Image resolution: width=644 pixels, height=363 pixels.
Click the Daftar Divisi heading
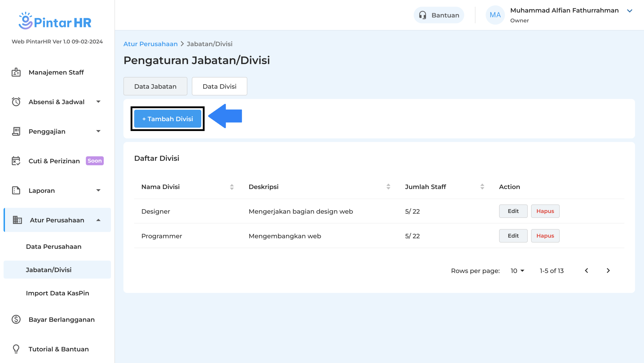(x=157, y=158)
